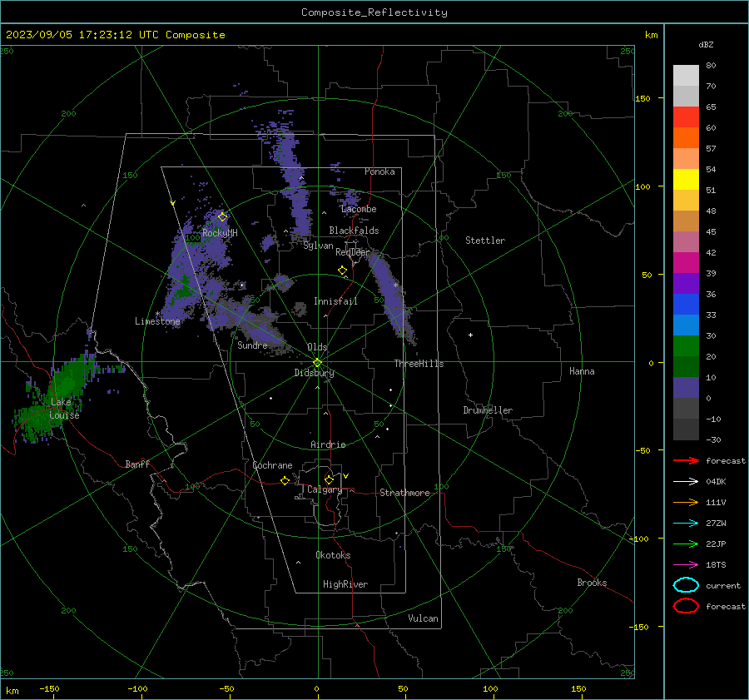Click the yellow diamond marker near RedDeer
Image resolution: width=749 pixels, height=700 pixels.
click(343, 271)
